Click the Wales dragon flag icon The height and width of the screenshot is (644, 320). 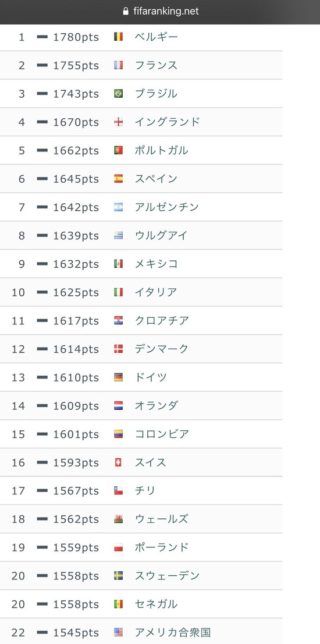pos(119,519)
